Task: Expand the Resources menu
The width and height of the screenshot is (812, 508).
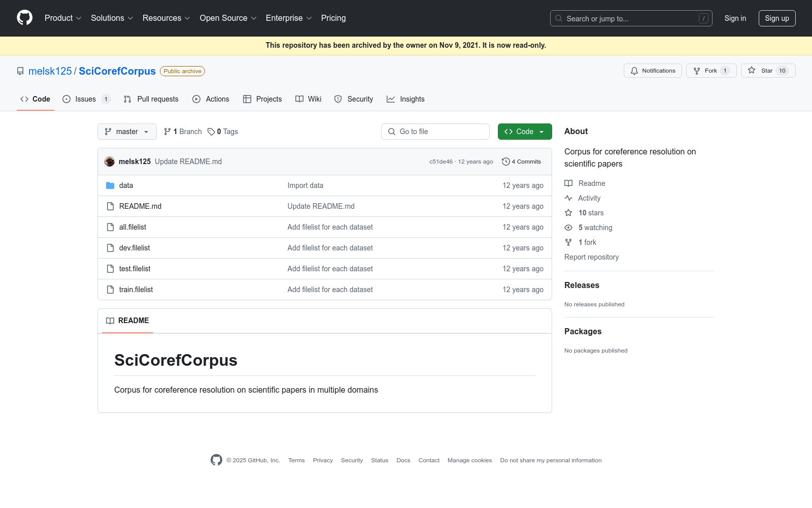Action: click(x=166, y=18)
